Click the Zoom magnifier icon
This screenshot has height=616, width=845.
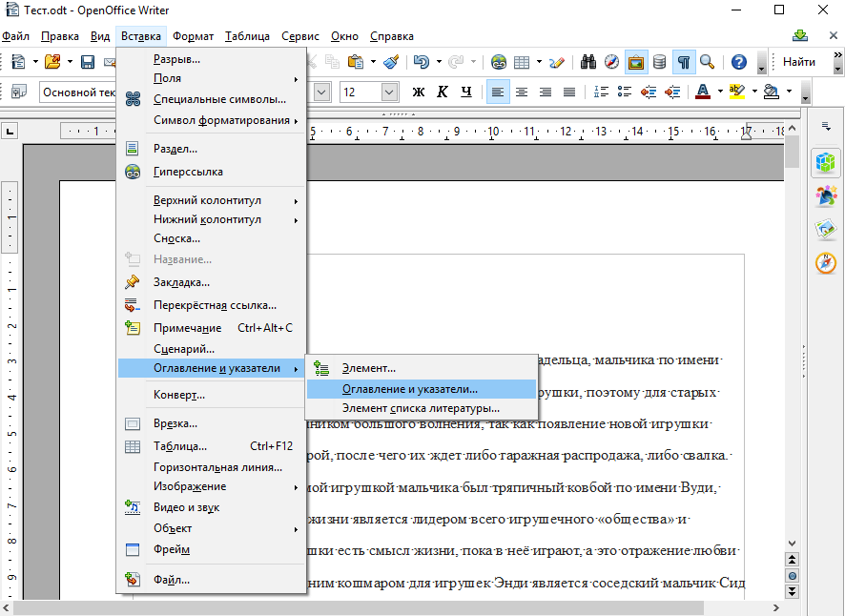click(707, 62)
